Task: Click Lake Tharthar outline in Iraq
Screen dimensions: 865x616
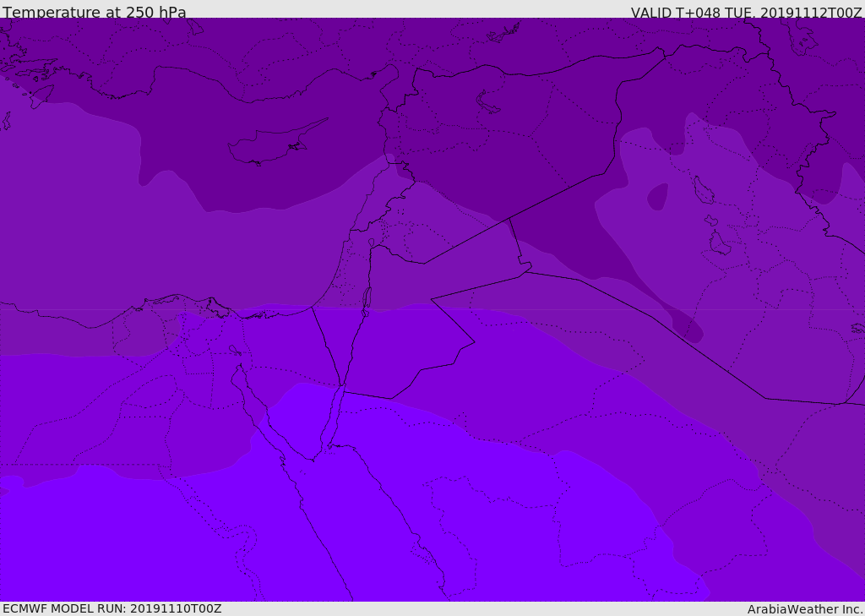Action: 703,190
